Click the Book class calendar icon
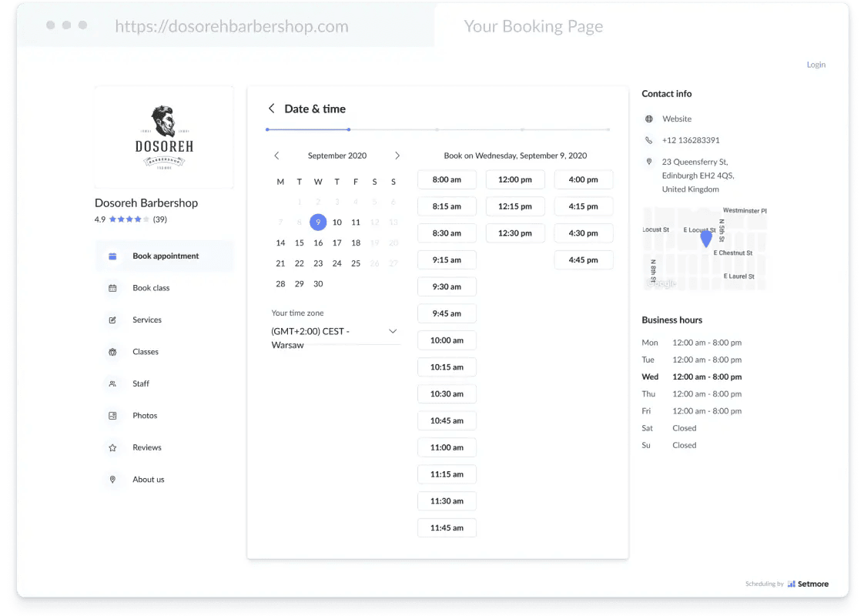864x616 pixels. pyautogui.click(x=112, y=288)
